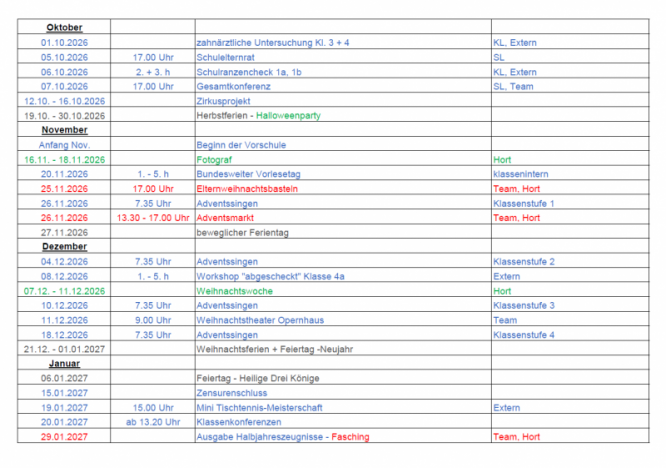Select date 06.10.2026
This screenshot has height=468, width=666.
coord(64,72)
